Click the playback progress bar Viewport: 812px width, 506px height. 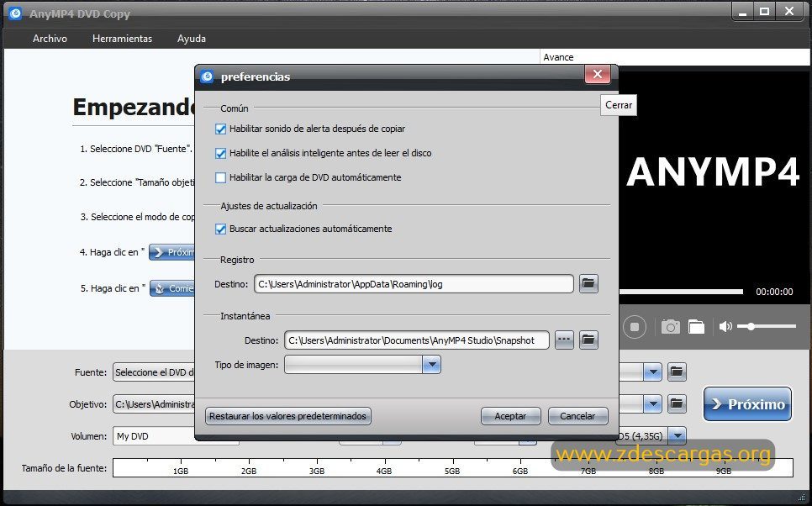click(x=681, y=292)
